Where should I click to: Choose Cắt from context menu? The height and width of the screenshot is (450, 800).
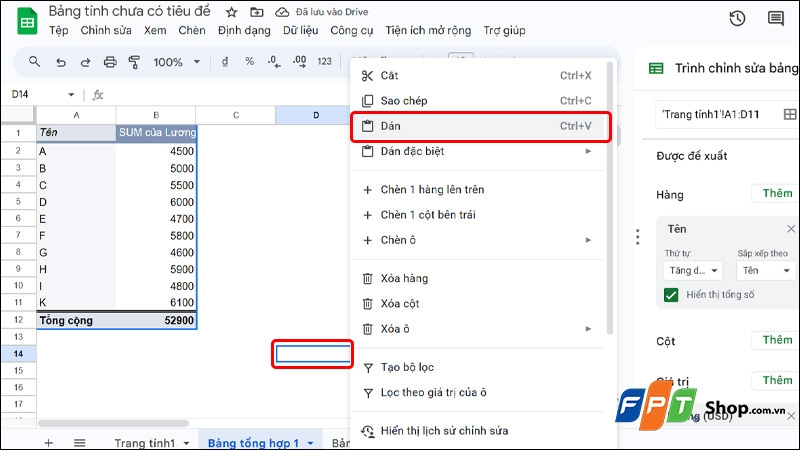[x=478, y=76]
